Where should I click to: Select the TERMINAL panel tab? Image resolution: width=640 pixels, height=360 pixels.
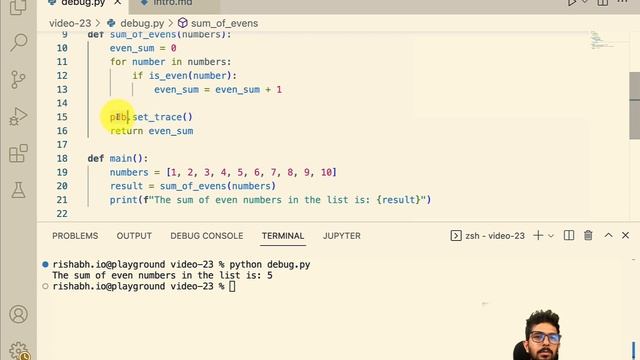click(283, 236)
